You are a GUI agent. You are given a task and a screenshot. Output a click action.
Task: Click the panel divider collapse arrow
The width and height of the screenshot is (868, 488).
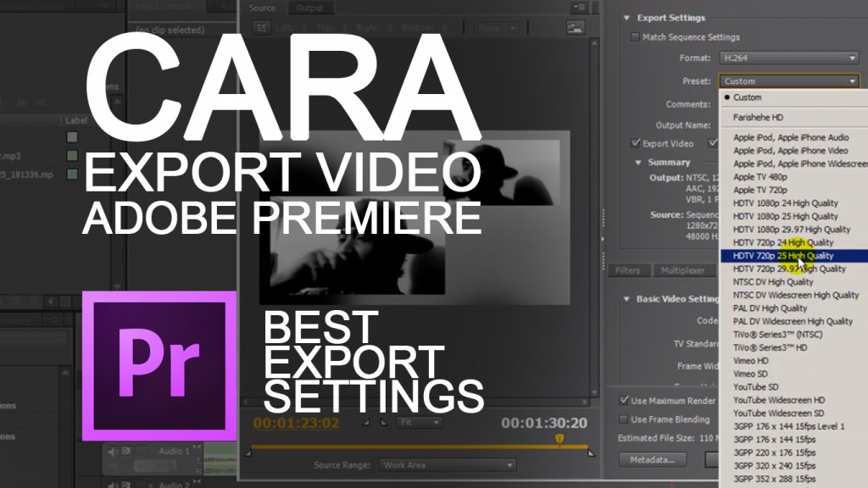[x=603, y=239]
